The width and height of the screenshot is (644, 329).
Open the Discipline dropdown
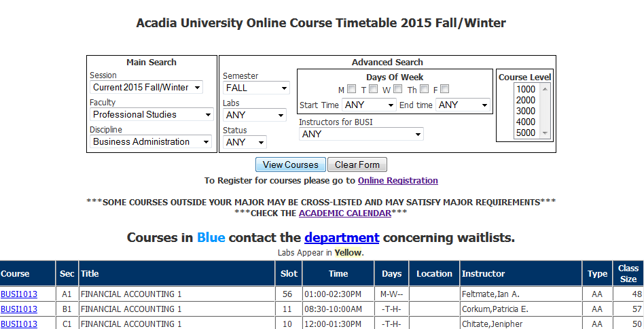click(x=151, y=141)
